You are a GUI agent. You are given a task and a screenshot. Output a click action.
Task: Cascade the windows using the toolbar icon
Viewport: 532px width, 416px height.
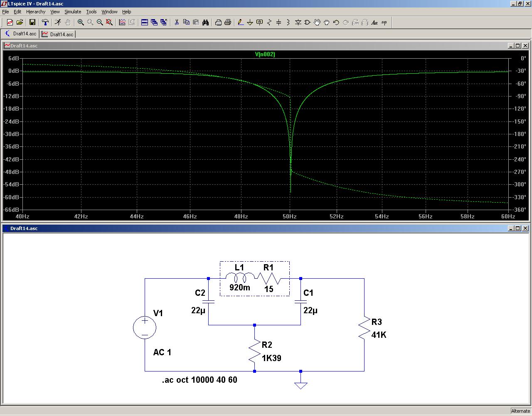(x=154, y=22)
